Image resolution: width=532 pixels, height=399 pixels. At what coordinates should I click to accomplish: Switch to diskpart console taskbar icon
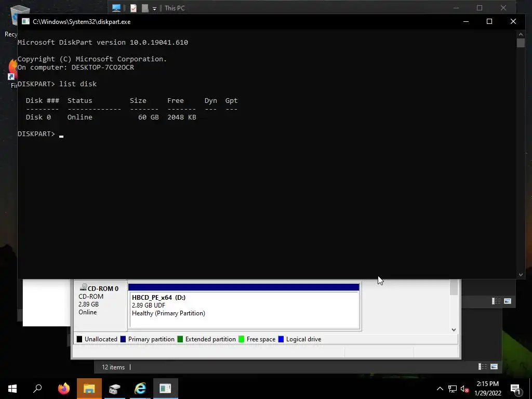(x=166, y=389)
